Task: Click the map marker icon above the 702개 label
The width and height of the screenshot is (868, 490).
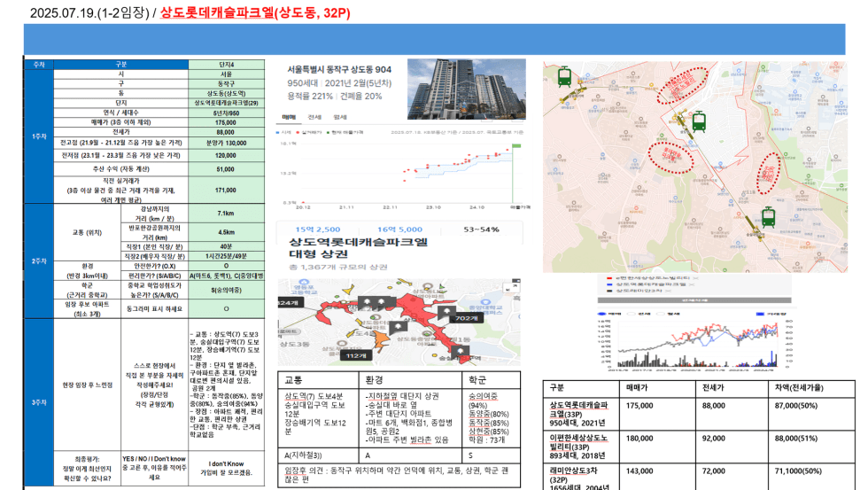Action: pos(446,311)
